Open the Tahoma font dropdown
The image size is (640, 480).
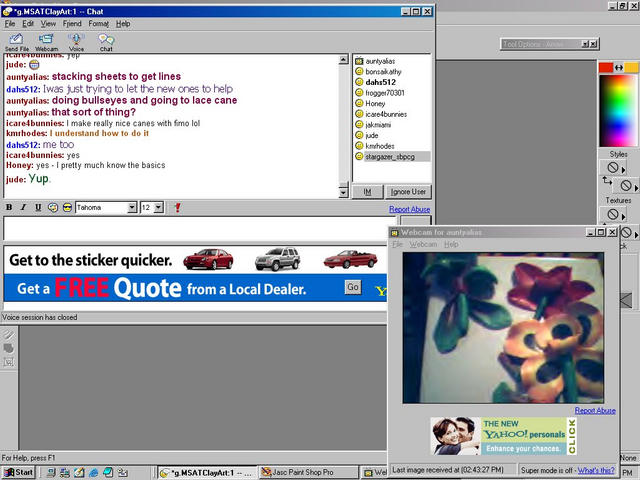pyautogui.click(x=131, y=207)
